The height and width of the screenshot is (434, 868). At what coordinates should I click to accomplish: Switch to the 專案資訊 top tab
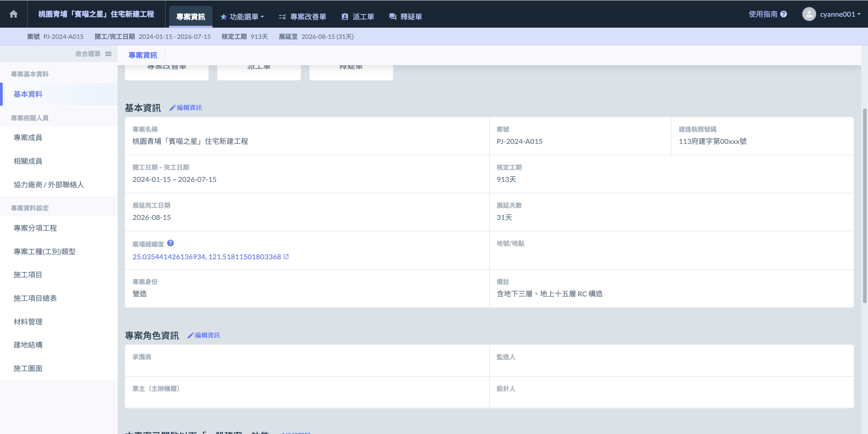point(190,17)
